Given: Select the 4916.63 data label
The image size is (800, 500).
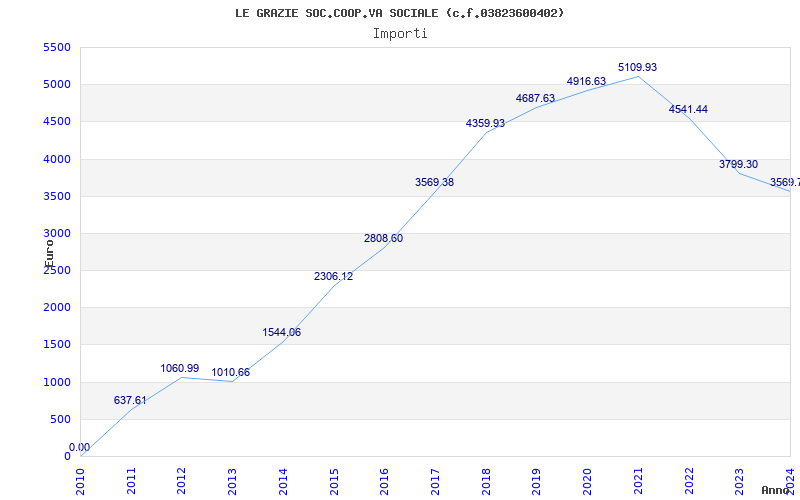Looking at the screenshot, I should coord(586,82).
